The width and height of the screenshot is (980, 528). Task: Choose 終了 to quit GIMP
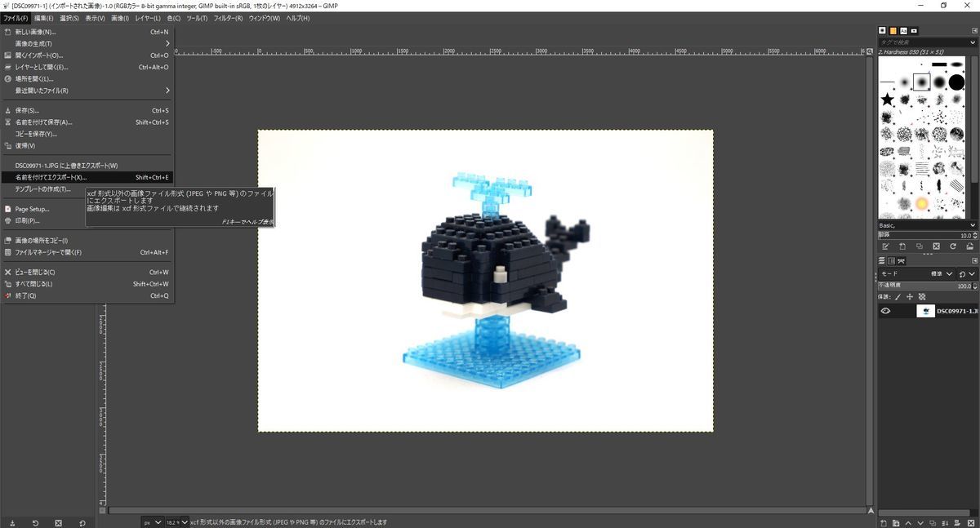tap(87, 295)
